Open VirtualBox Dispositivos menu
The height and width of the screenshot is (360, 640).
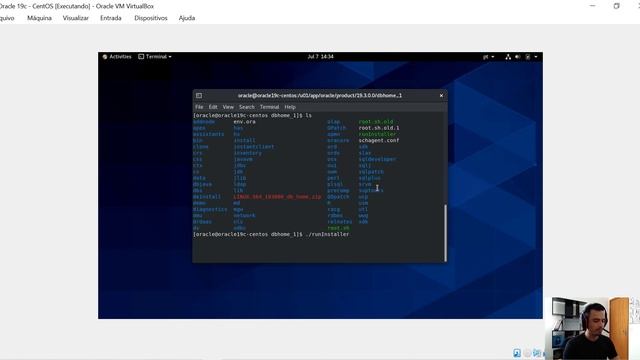click(151, 18)
